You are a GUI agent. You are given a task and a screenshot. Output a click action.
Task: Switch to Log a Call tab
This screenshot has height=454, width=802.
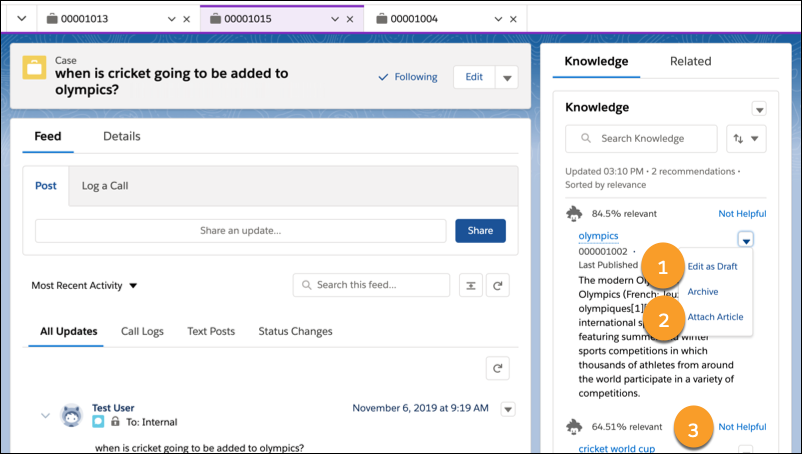tap(105, 186)
